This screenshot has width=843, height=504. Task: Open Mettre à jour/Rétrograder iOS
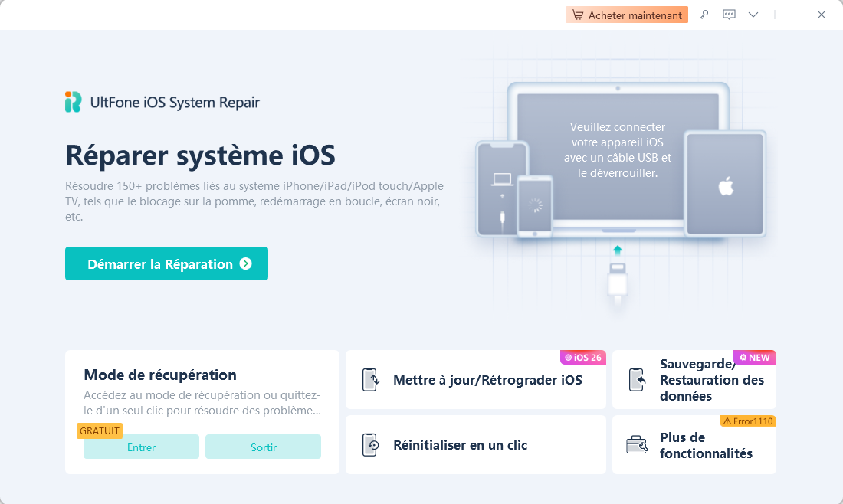pos(476,380)
